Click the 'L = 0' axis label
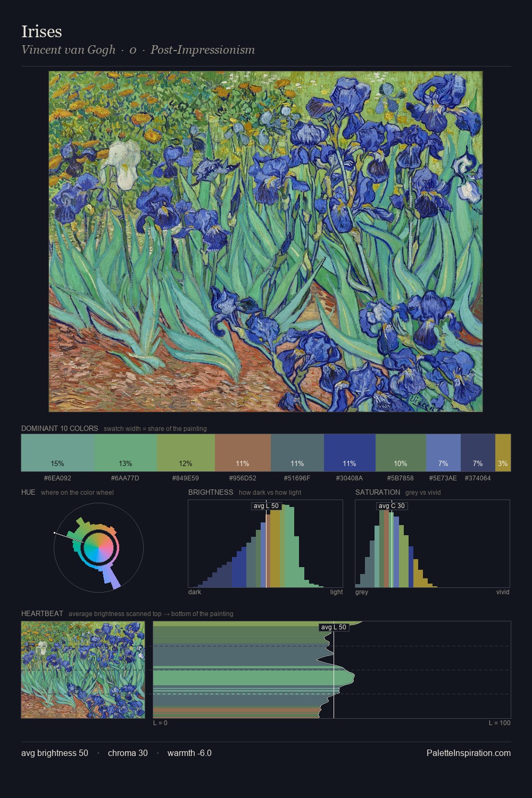532x798 pixels. [160, 722]
